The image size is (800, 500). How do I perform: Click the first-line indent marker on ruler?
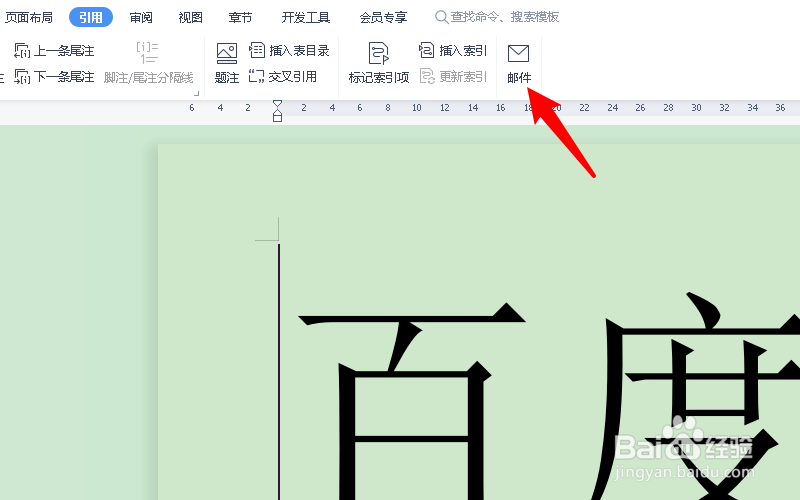[x=277, y=104]
